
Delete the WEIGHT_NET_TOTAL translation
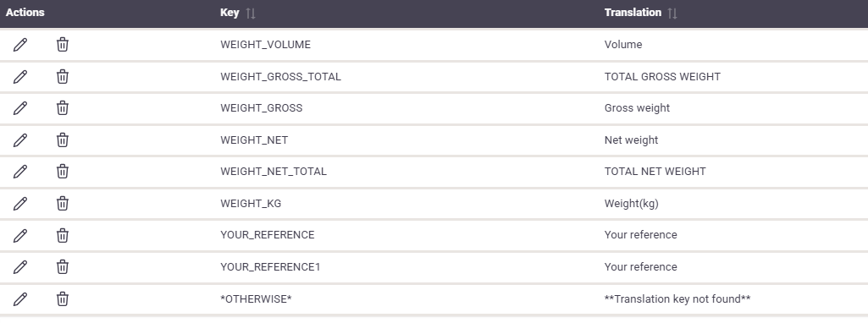click(63, 172)
